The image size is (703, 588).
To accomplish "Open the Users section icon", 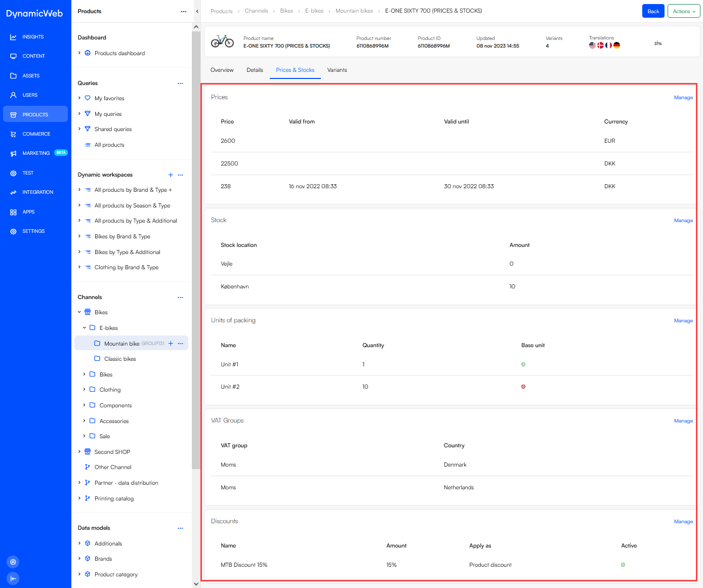I will click(13, 95).
